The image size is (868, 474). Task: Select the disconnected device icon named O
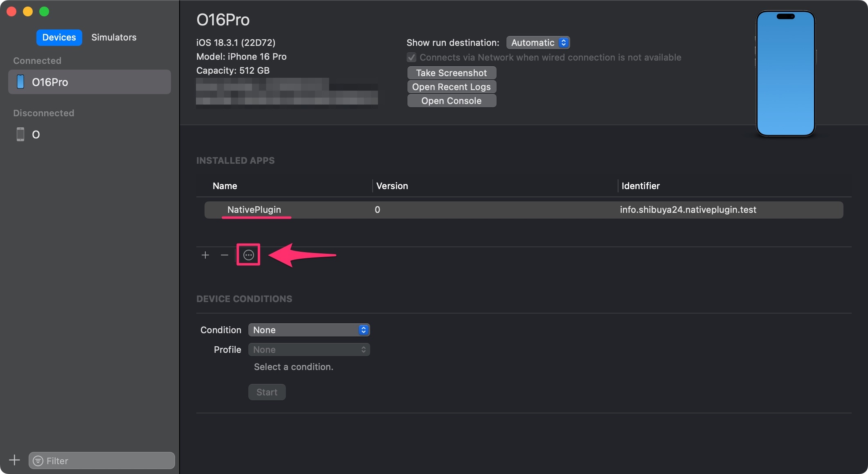[20, 134]
